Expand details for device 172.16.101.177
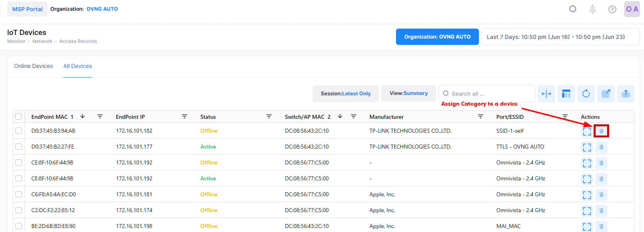Screen dimensions: 644x232 587,147
